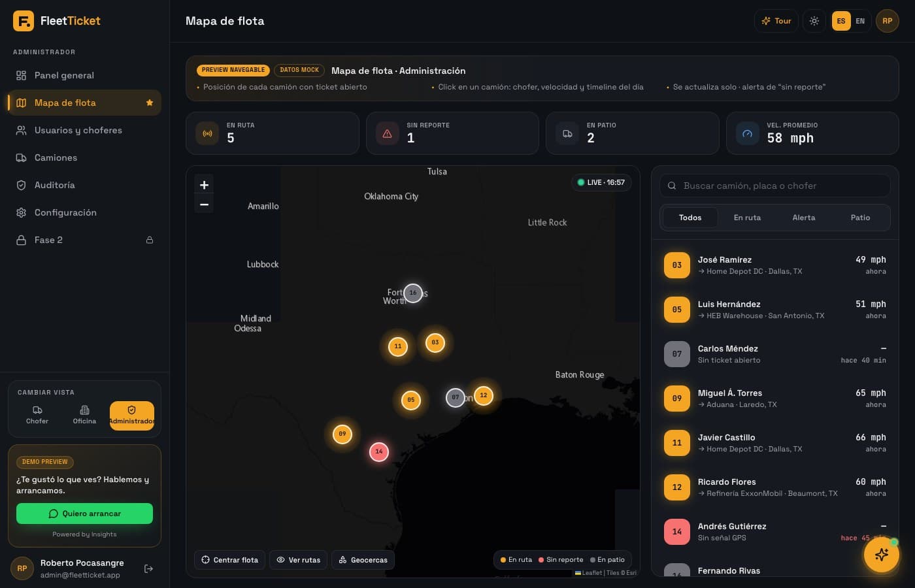
Task: Open the floating sparkle assistant button
Action: pos(882,555)
